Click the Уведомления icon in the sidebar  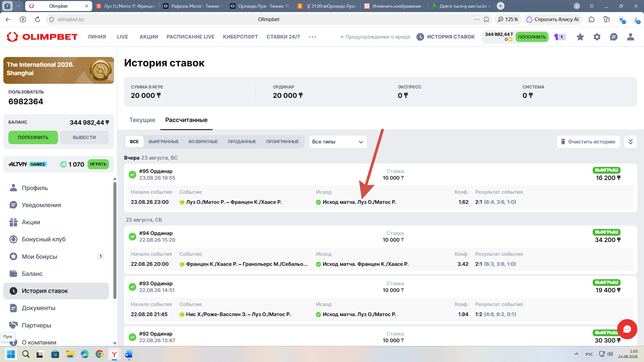click(x=13, y=205)
